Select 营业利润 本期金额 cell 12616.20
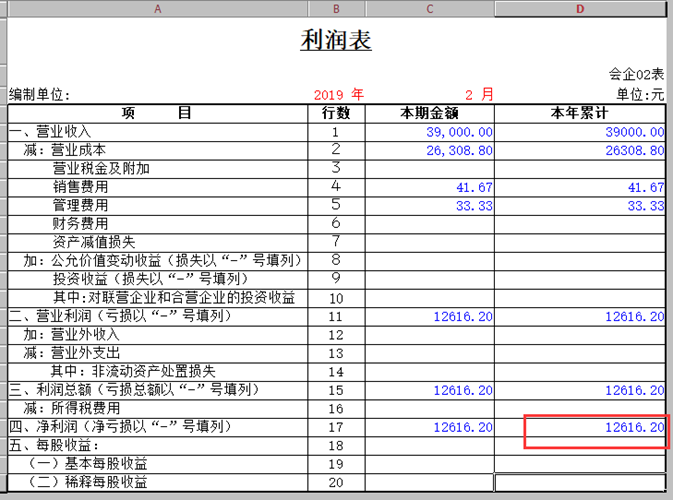This screenshot has width=673, height=500. [x=430, y=317]
